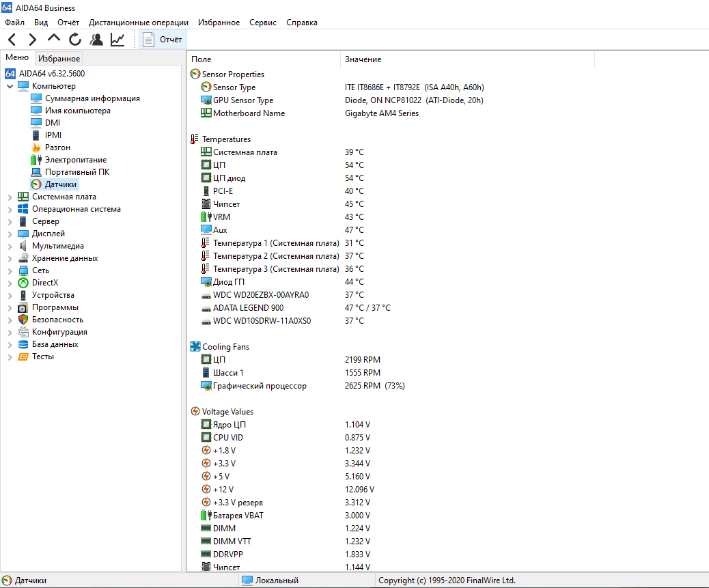The image size is (709, 588).
Task: Expand the Сеть tree node
Action: (10, 270)
